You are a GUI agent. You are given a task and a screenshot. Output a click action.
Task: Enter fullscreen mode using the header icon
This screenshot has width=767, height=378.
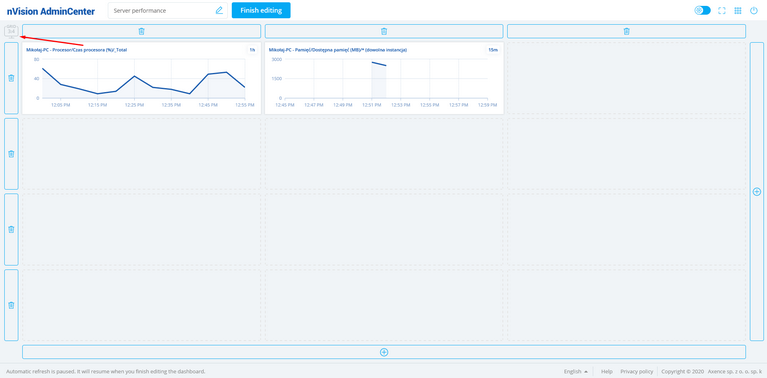point(722,10)
